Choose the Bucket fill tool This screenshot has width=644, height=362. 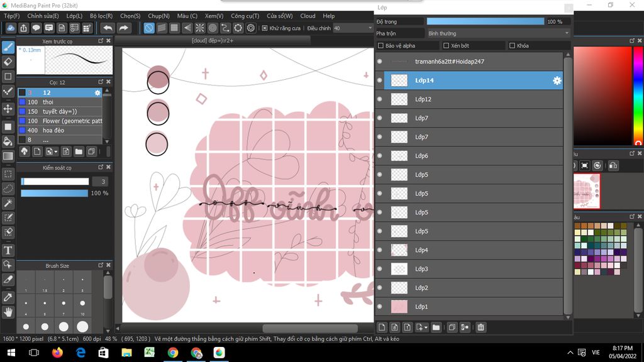[x=8, y=141]
